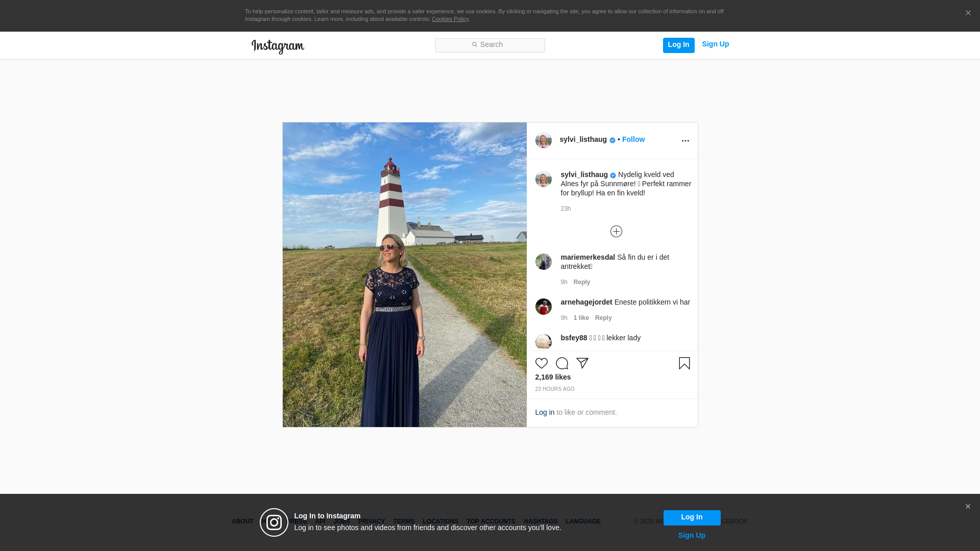Open LANGUAGE footer selector
Viewport: 980px width, 551px height.
pos(583,521)
